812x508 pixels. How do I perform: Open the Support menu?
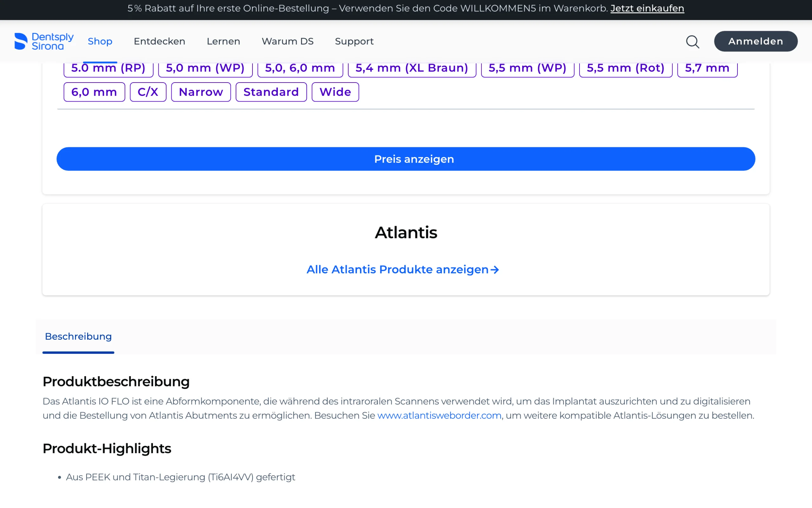tap(354, 41)
